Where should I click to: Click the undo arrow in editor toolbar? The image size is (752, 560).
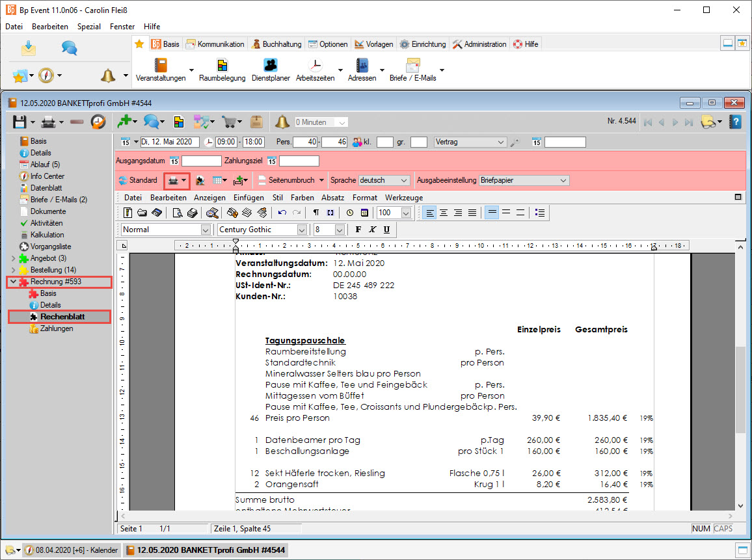tap(282, 213)
